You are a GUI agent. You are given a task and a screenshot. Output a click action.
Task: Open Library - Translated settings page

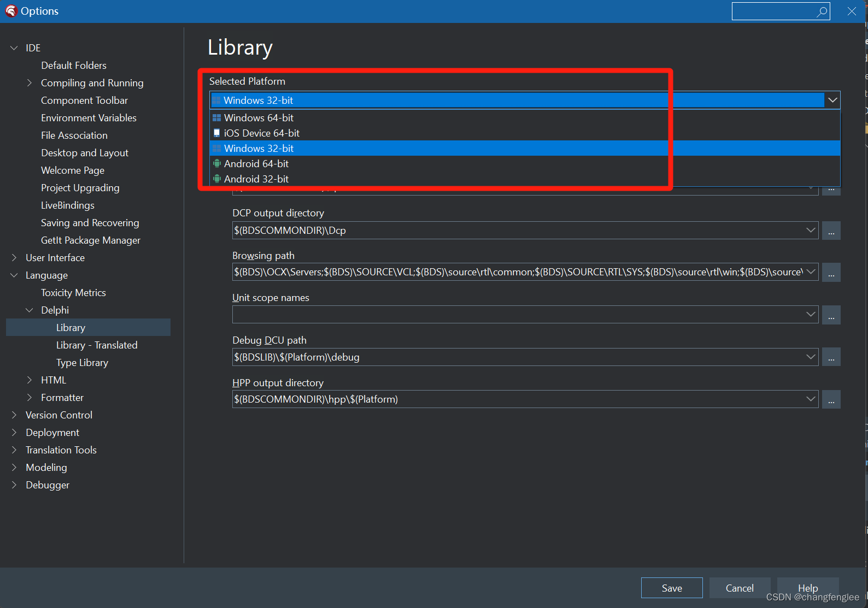click(97, 345)
